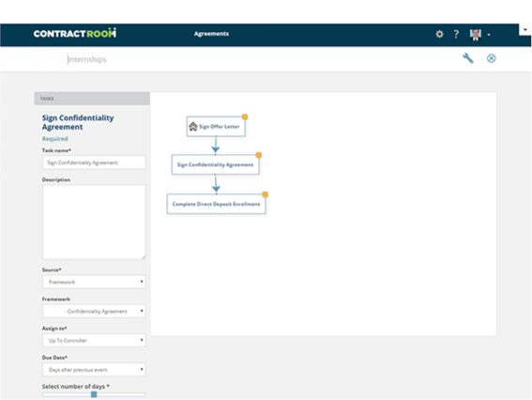Image resolution: width=532 pixels, height=400 pixels.
Task: Click the wrench tool icon
Action: (x=468, y=58)
